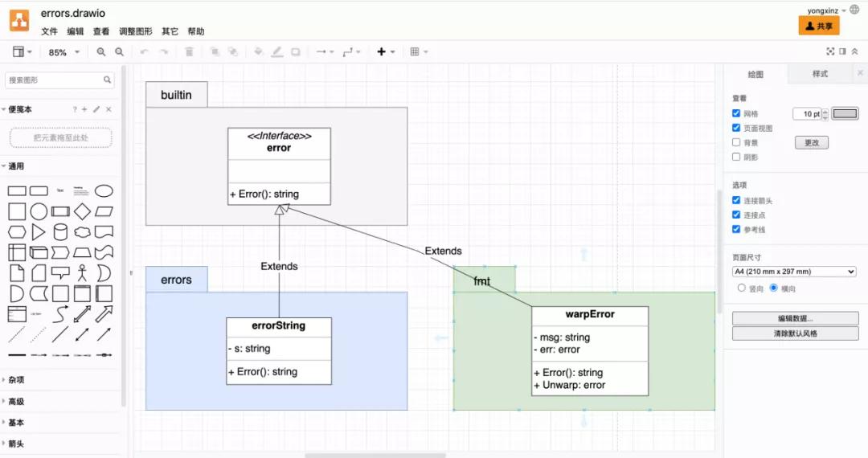
Task: Open the 文件 File menu
Action: [x=49, y=31]
